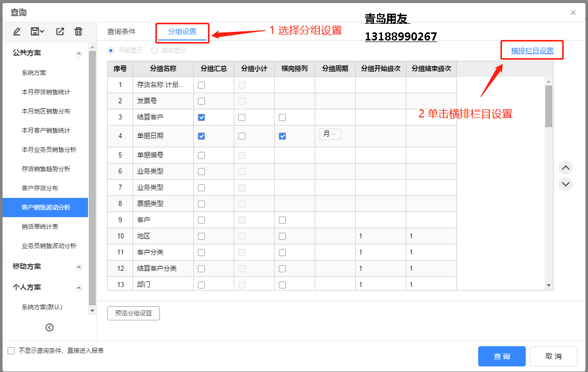The width and height of the screenshot is (588, 372).
Task: Open the 横排栏目设置 link
Action: [532, 51]
